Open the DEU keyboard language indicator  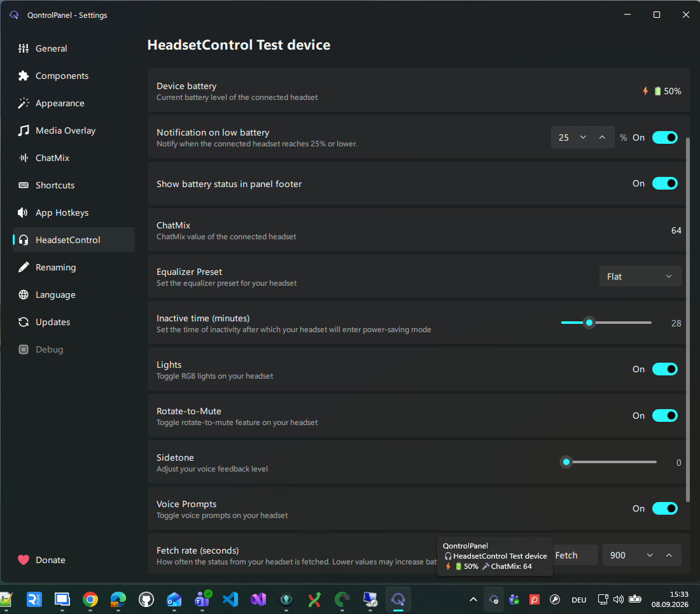(579, 600)
